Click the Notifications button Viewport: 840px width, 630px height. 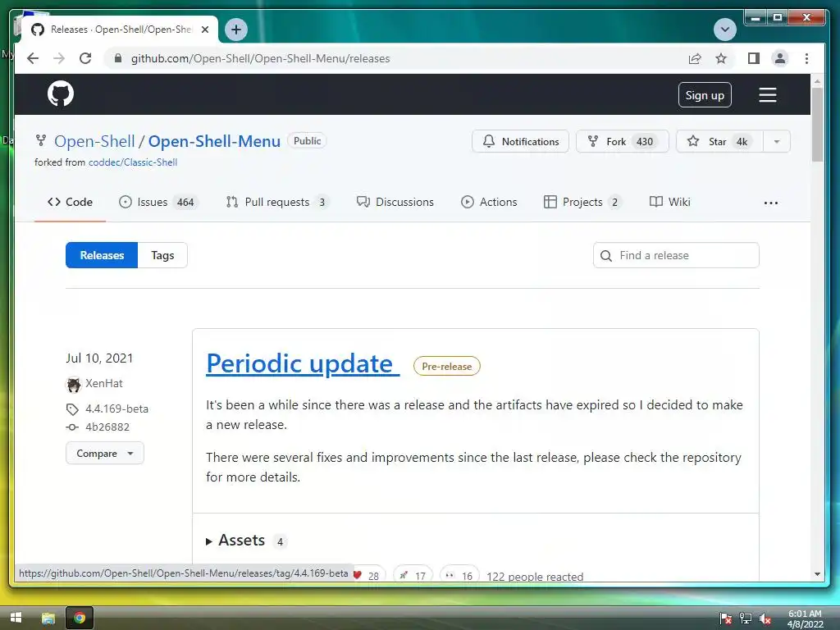tap(520, 141)
